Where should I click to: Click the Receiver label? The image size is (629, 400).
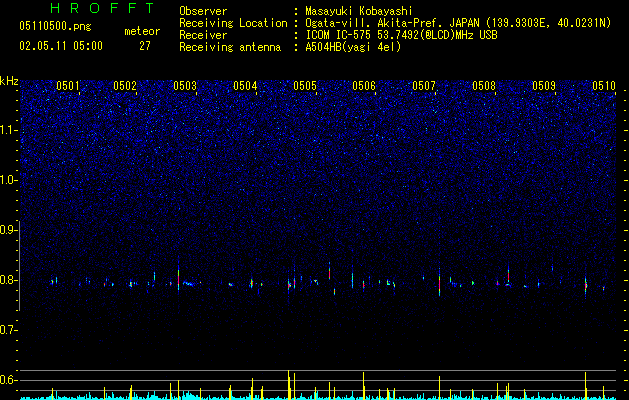203,35
